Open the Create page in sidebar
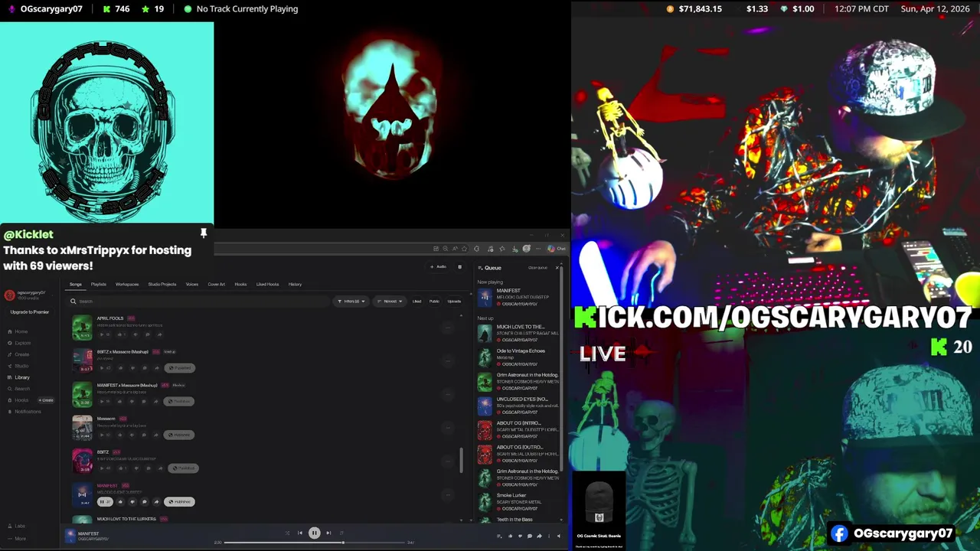The height and width of the screenshot is (551, 980). (19, 354)
